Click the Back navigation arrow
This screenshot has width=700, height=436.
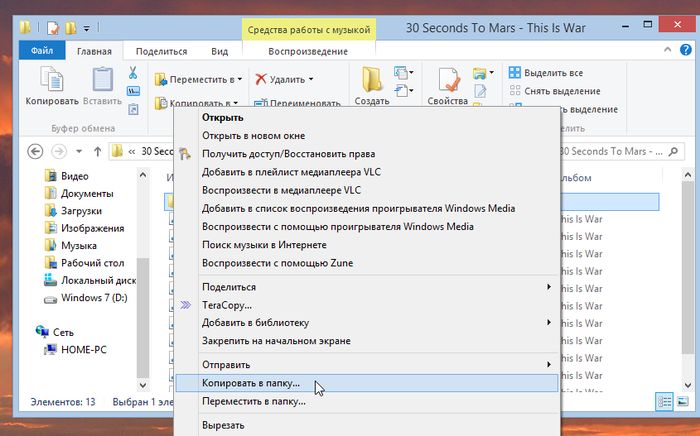point(35,151)
